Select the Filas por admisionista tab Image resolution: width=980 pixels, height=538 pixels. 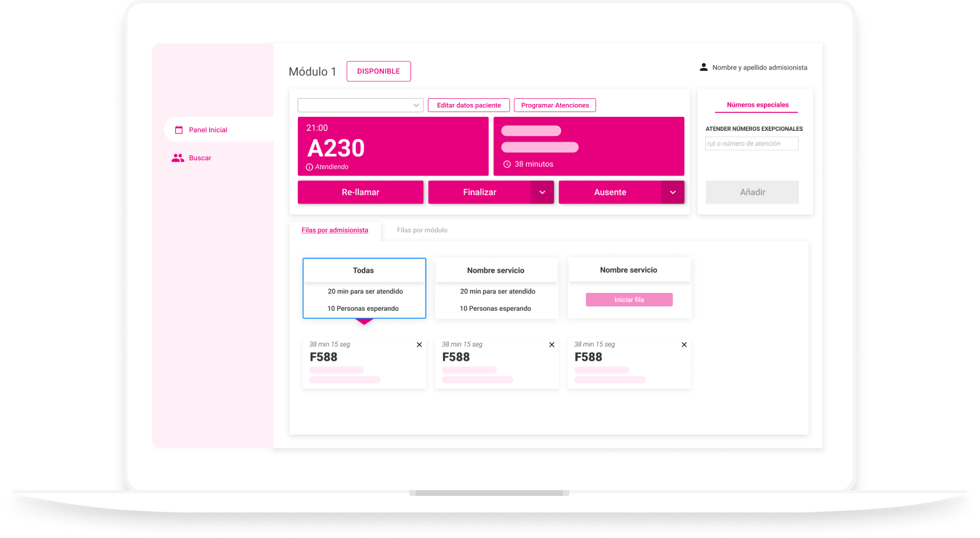click(x=335, y=230)
